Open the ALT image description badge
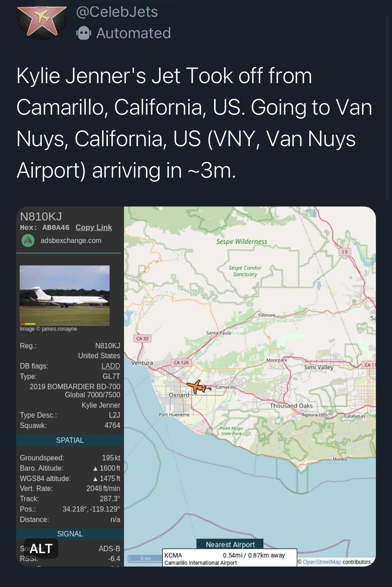Screen dimensions: 392x587 (41, 548)
